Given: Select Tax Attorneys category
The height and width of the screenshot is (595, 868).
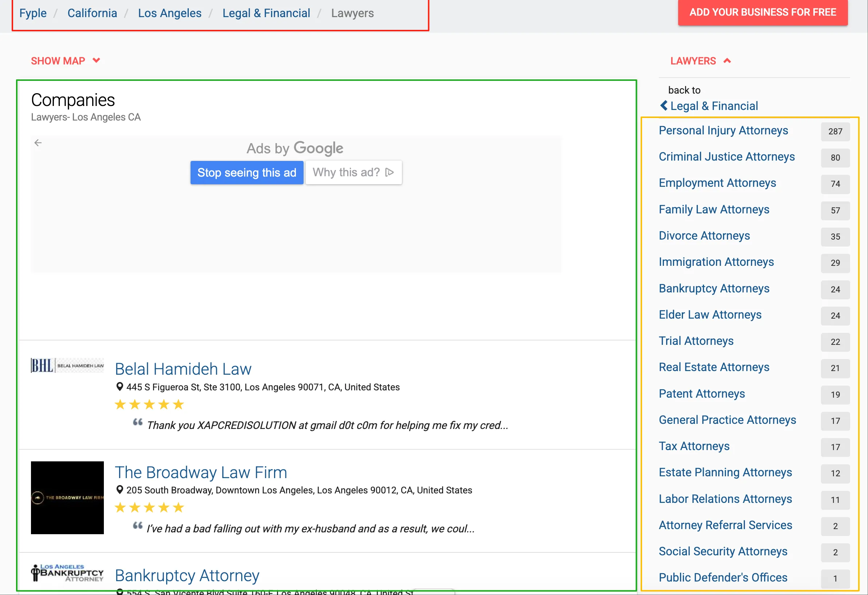Looking at the screenshot, I should point(694,446).
